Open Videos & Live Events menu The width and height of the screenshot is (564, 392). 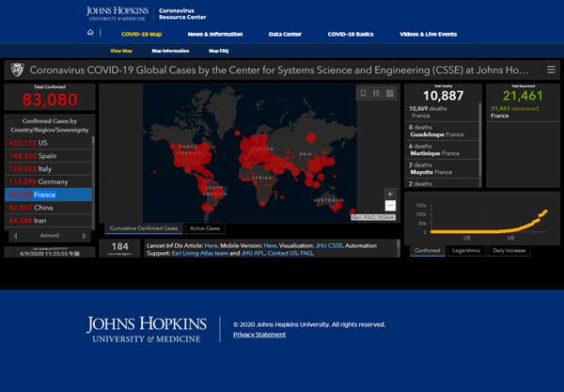[428, 34]
